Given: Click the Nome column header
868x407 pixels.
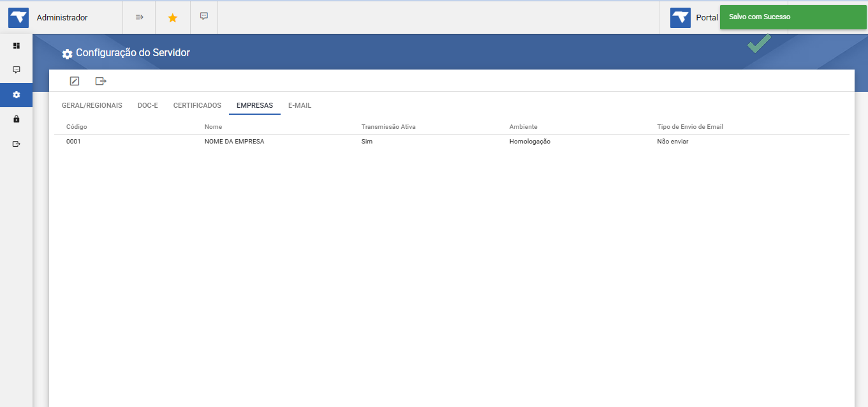Looking at the screenshot, I should pos(213,127).
